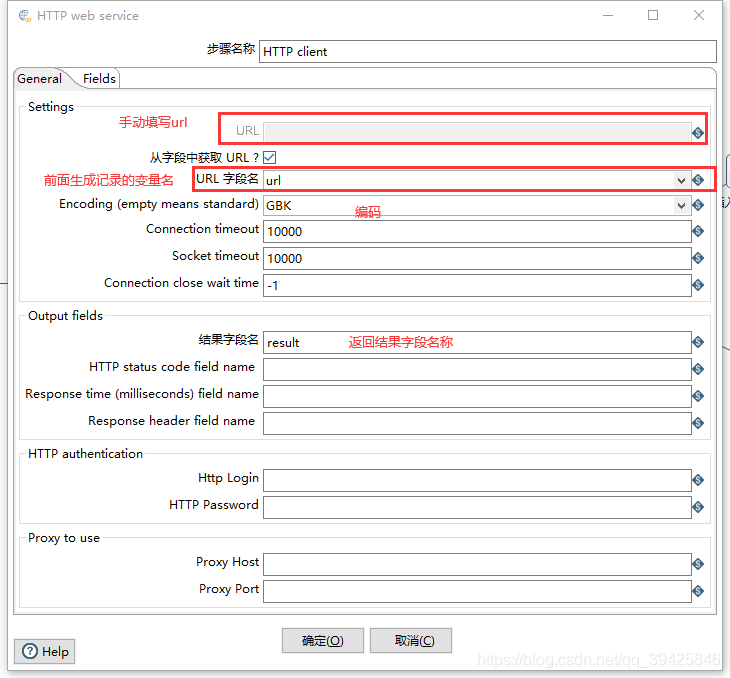
Task: Click the Http Login input field
Action: [x=477, y=481]
